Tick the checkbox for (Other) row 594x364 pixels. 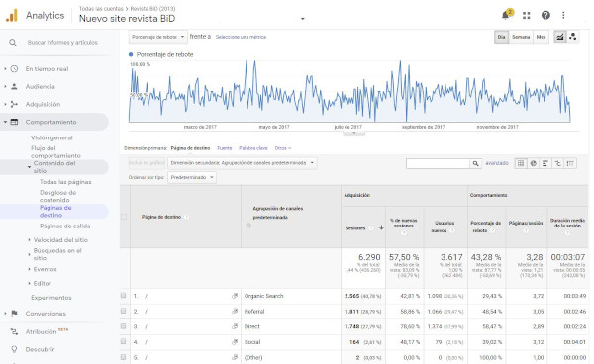123,357
